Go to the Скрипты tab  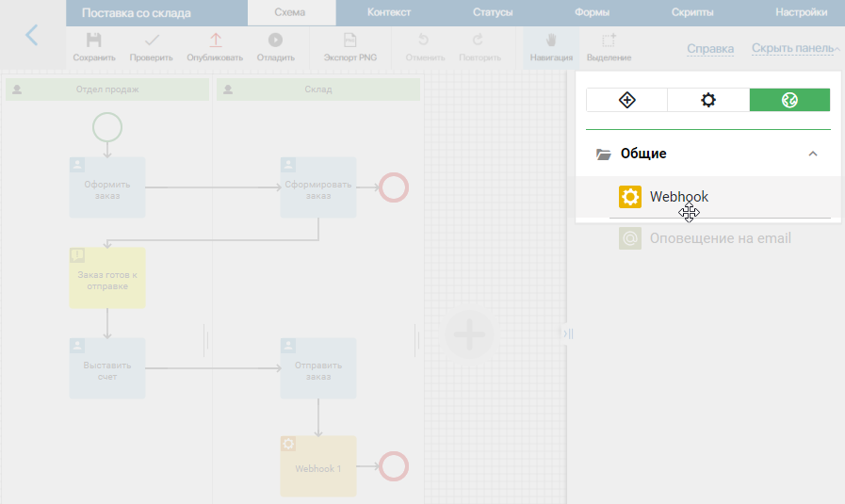coord(692,13)
